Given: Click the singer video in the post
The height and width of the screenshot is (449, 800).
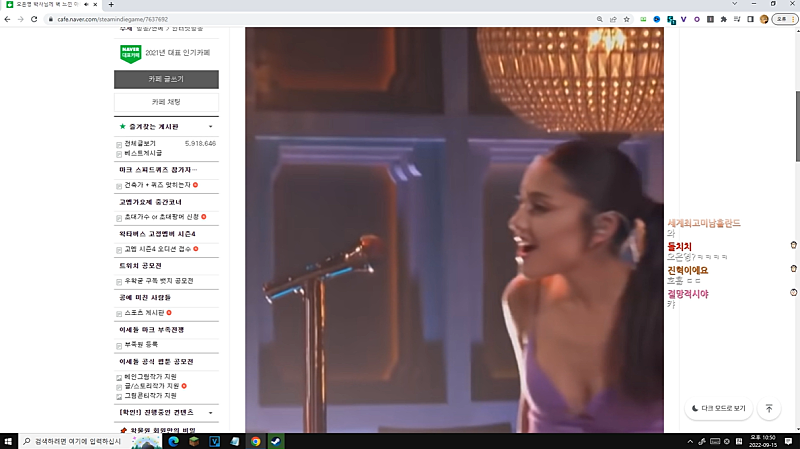Looking at the screenshot, I should click(454, 230).
